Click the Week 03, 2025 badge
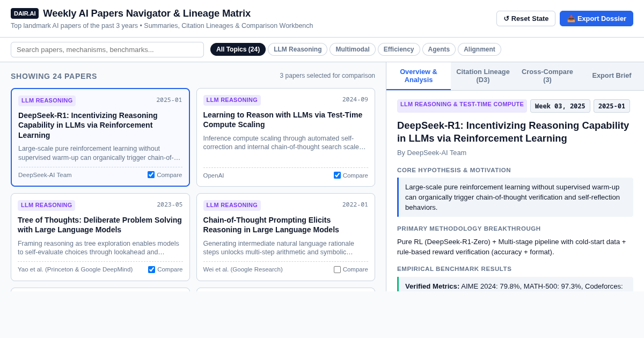 (560, 106)
